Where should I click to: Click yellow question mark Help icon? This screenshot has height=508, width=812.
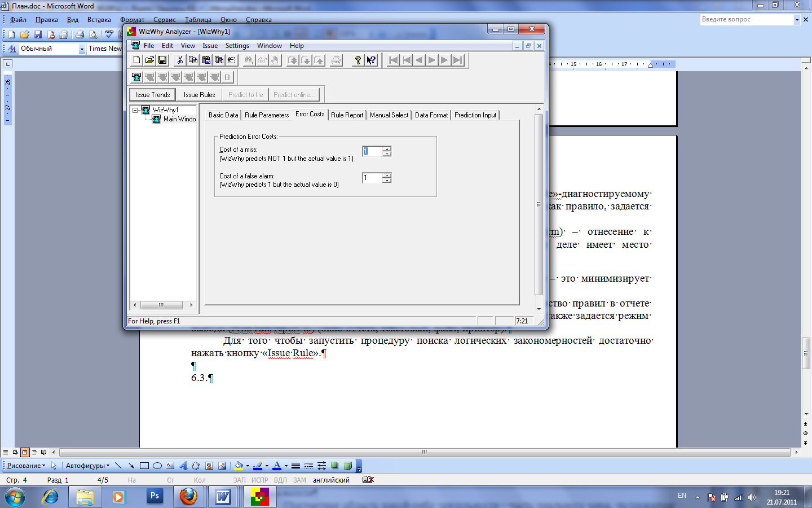coord(358,60)
